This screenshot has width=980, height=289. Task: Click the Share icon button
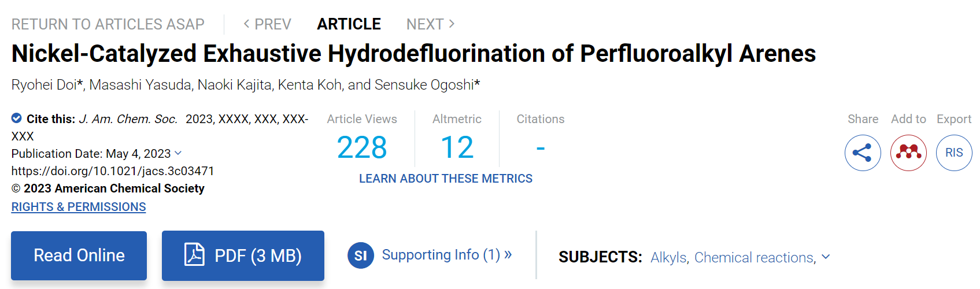(x=863, y=153)
